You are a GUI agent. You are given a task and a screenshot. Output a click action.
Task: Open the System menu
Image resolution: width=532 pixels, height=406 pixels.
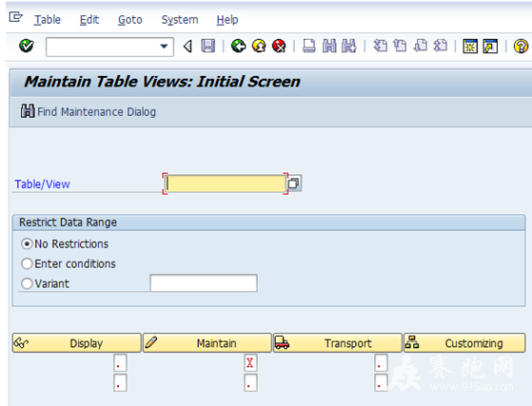click(x=180, y=20)
